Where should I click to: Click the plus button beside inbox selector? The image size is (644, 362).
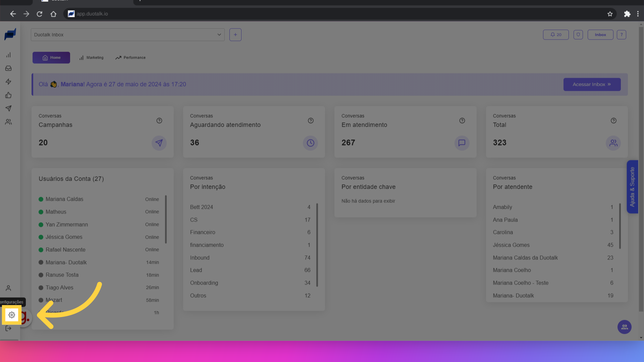[x=235, y=35]
